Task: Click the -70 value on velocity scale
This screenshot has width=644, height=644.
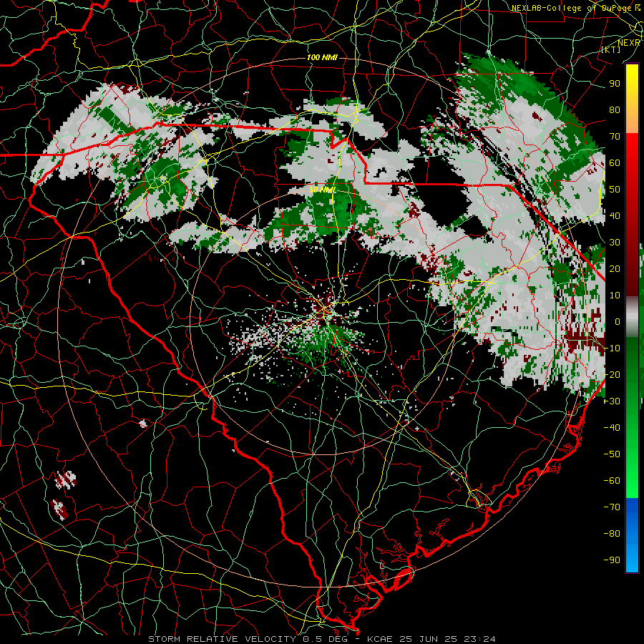Action: coord(612,507)
